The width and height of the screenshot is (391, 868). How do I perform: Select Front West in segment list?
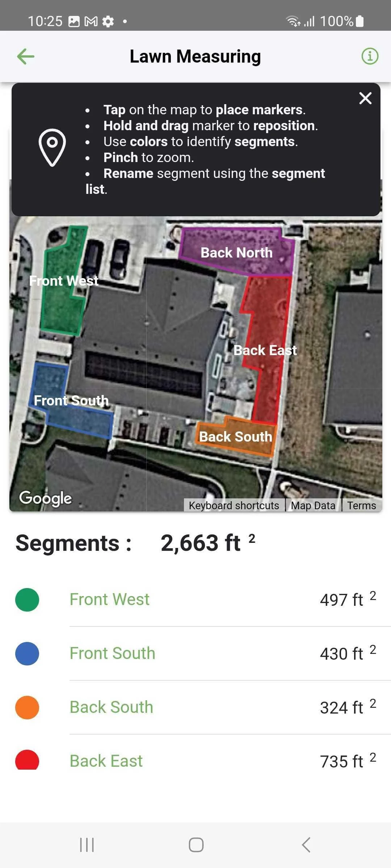pos(109,600)
